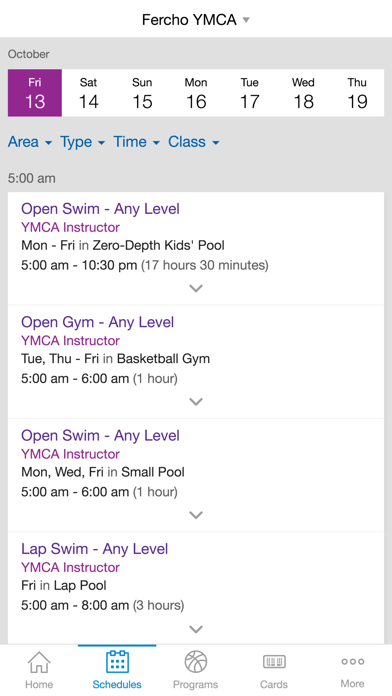Open the Lap Swim - Any Level title
This screenshot has height=696, width=392.
(x=95, y=549)
